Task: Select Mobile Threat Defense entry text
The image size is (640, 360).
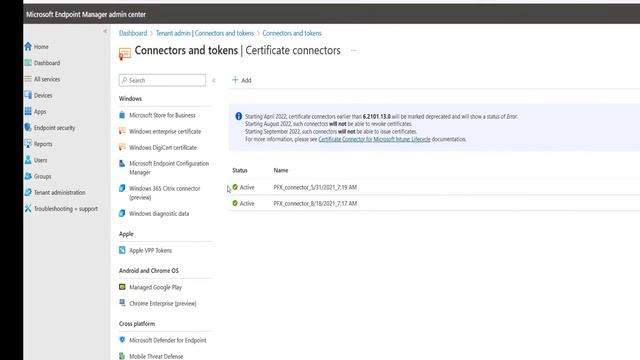Action: click(x=156, y=356)
